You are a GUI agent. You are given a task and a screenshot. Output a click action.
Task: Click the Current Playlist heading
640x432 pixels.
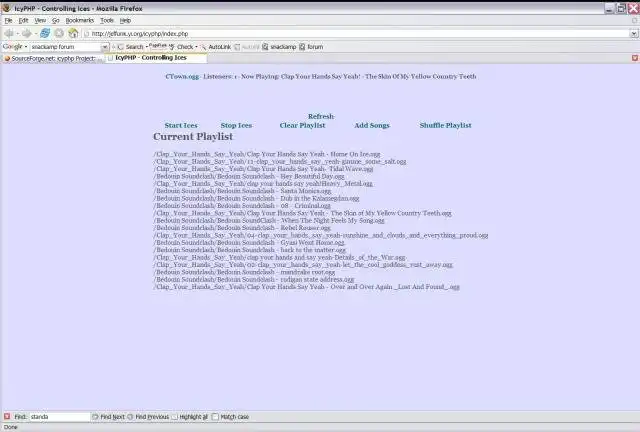[x=193, y=137]
